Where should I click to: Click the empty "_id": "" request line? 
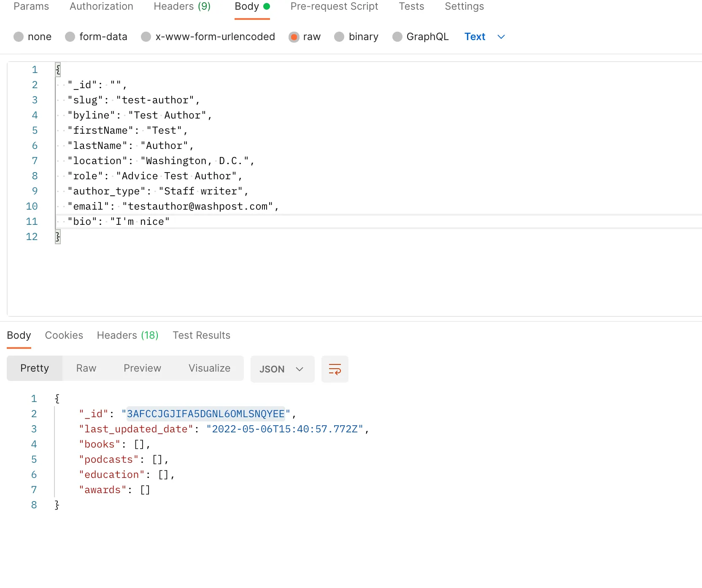click(97, 85)
